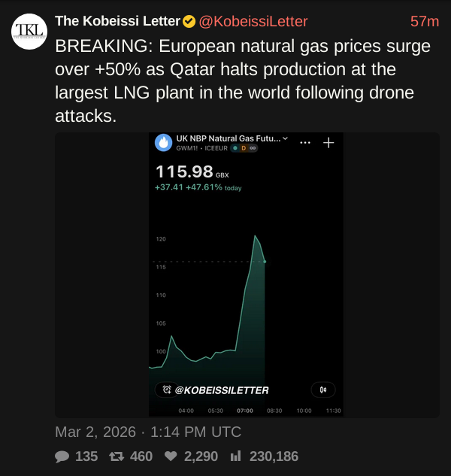Click the Mar 2, 2026 timestamp
The image size is (451, 476).
point(148,432)
